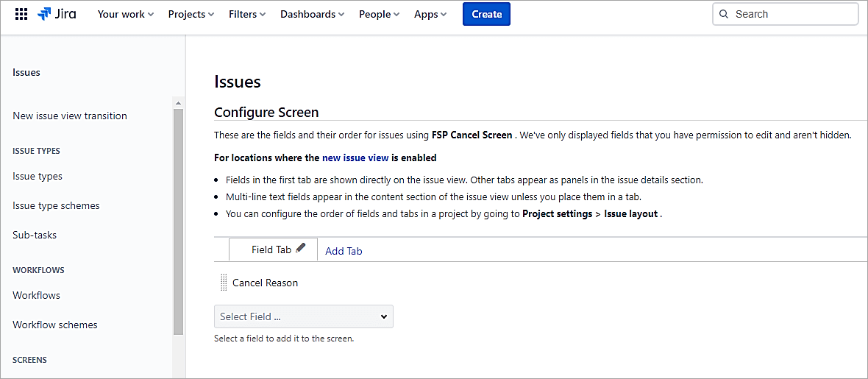Switch to the Field Tab
This screenshot has width=868, height=379.
click(x=271, y=249)
